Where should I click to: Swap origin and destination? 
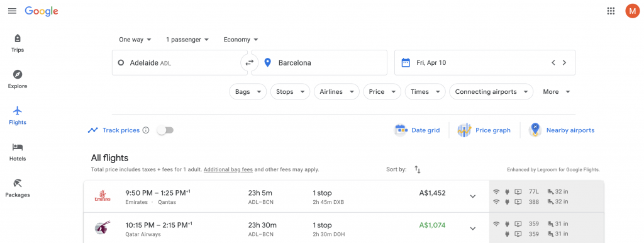[249, 62]
